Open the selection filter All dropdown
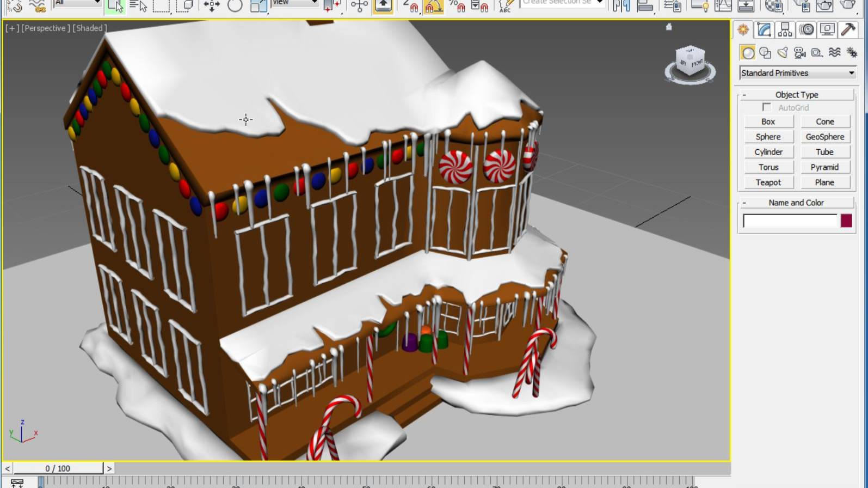This screenshot has height=488, width=868. tap(78, 3)
